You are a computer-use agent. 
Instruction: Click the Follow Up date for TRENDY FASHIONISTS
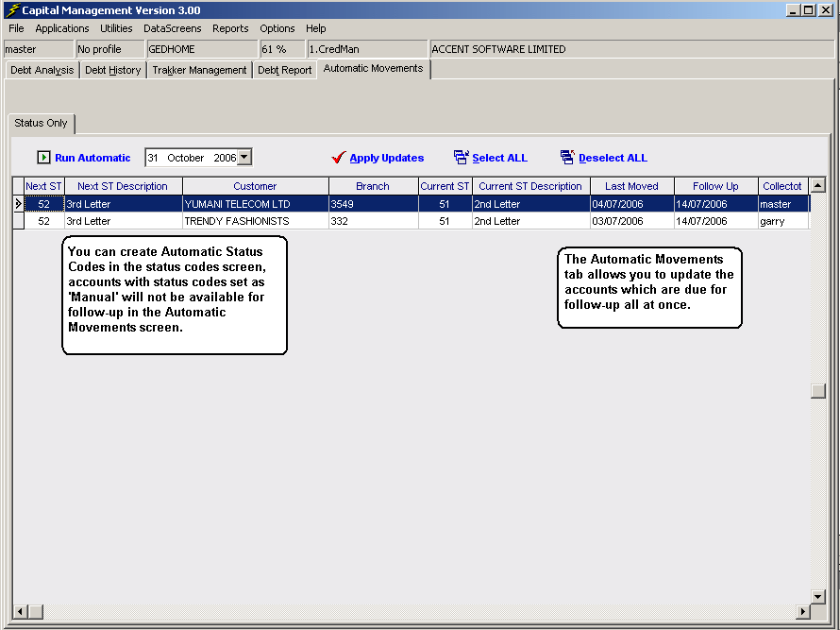pos(715,221)
